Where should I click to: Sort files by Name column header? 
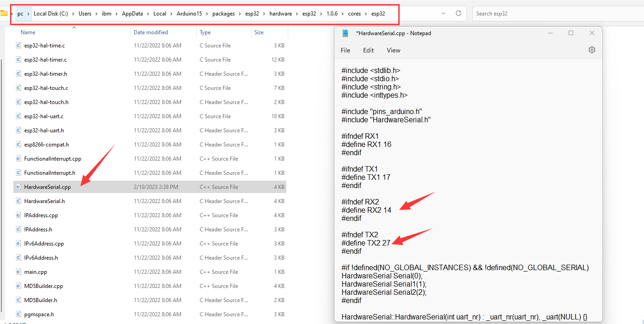pyautogui.click(x=28, y=32)
